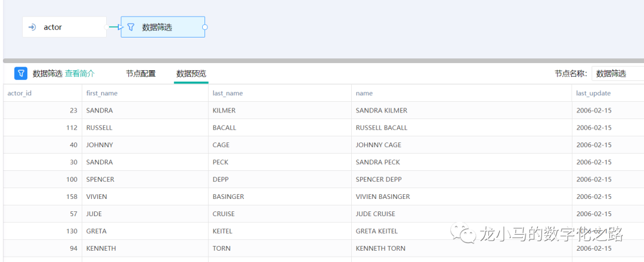This screenshot has width=644, height=262.
Task: Switch to the 节点配置 tab
Action: coord(141,74)
